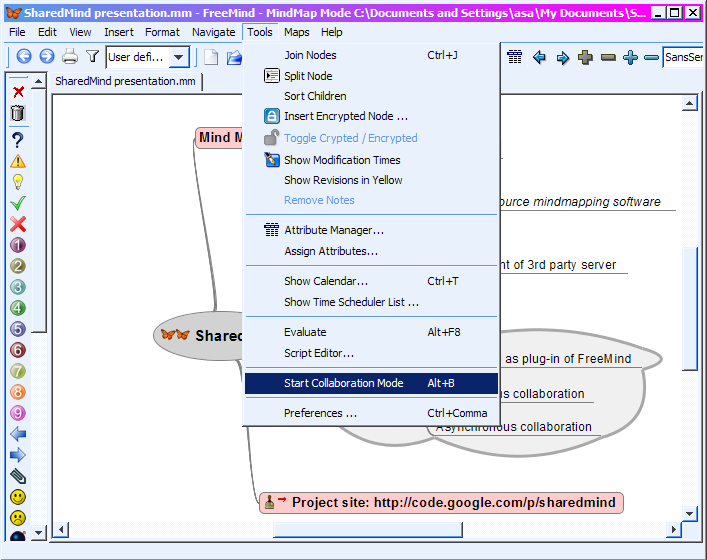Select Show Modification Times menu entry
707x560 pixels.
[x=372, y=160]
